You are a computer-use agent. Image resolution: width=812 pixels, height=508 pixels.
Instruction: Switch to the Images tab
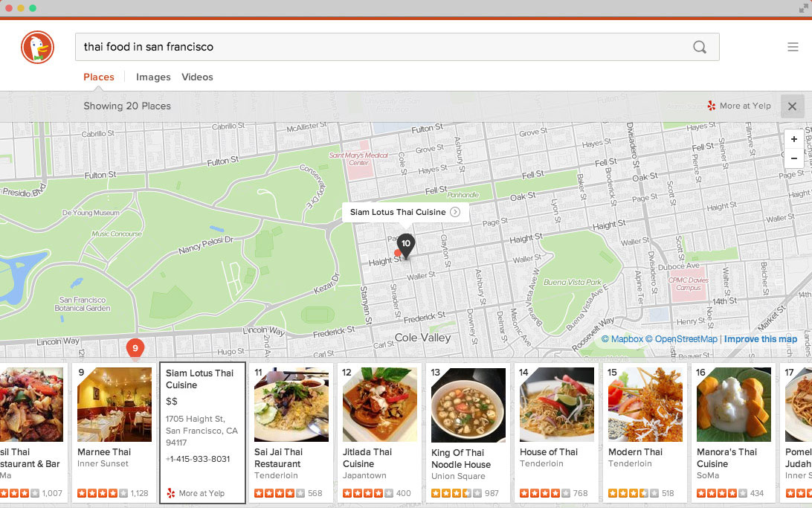(153, 77)
